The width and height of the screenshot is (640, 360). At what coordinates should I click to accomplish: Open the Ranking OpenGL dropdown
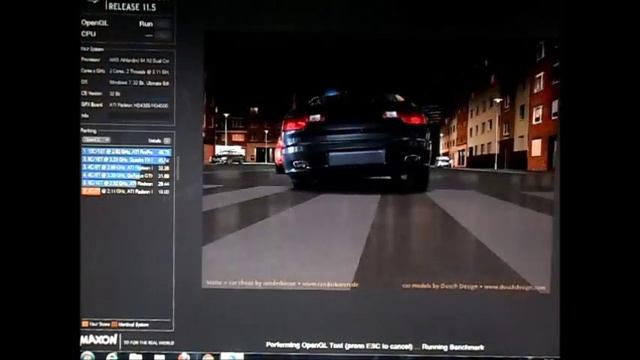coord(96,140)
